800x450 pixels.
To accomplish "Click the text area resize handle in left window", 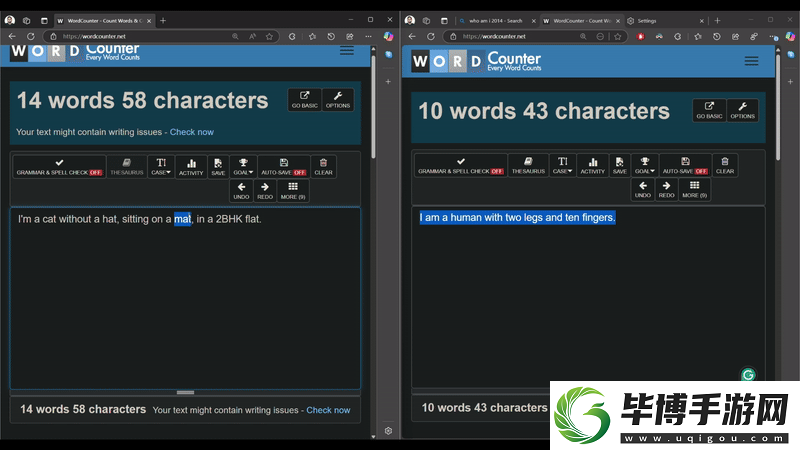I will (185, 392).
